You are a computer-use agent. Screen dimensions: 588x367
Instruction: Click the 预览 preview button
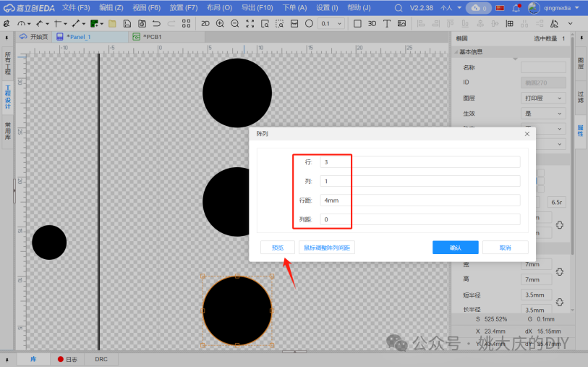[278, 248]
